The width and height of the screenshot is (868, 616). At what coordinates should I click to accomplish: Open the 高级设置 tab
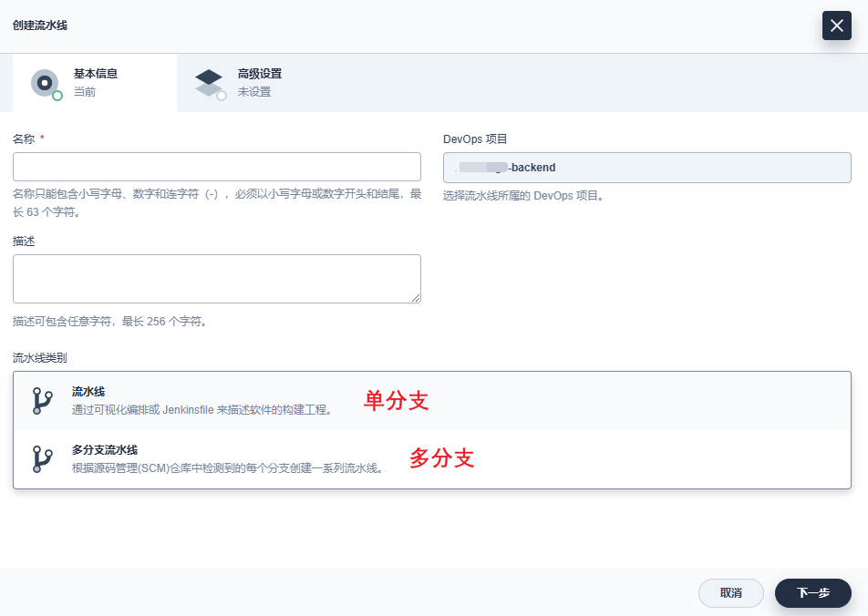click(238, 83)
